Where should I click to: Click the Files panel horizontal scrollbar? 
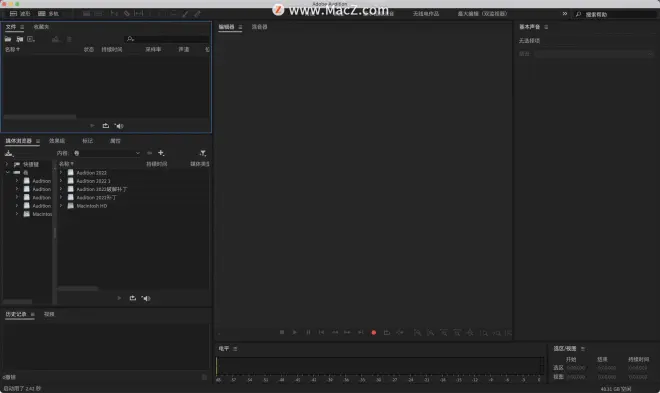coord(40,117)
